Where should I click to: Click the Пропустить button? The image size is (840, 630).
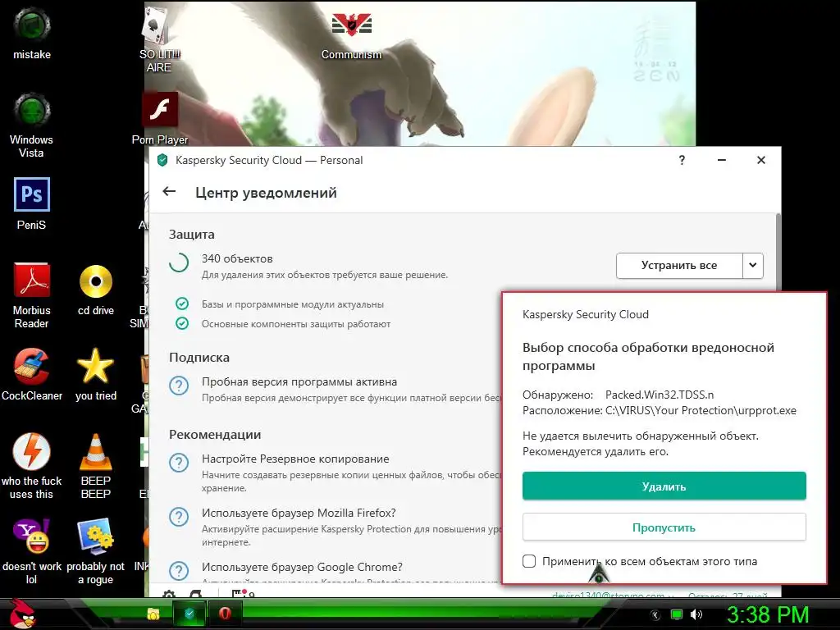click(x=664, y=527)
